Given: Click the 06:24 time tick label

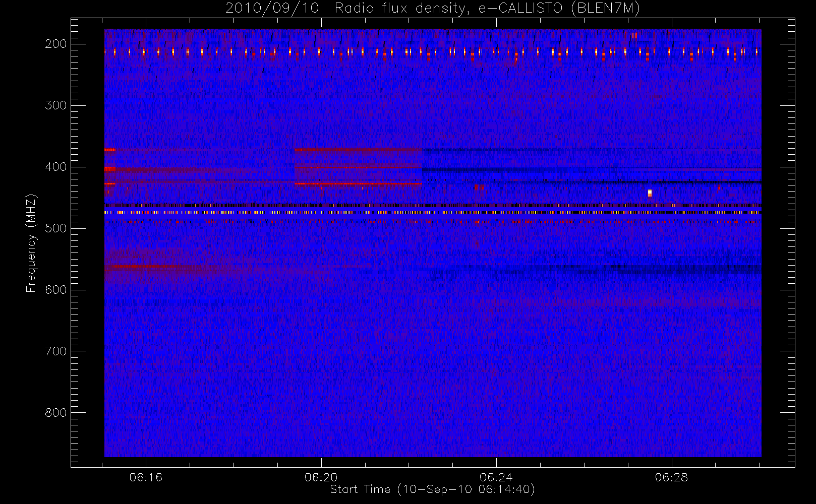Looking at the screenshot, I should (x=496, y=477).
